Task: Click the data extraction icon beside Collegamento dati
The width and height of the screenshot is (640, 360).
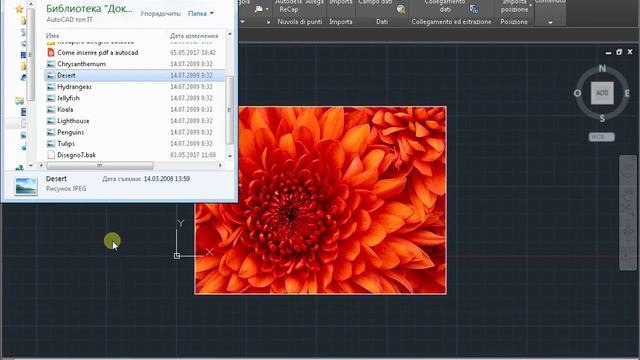Action: (474, 9)
